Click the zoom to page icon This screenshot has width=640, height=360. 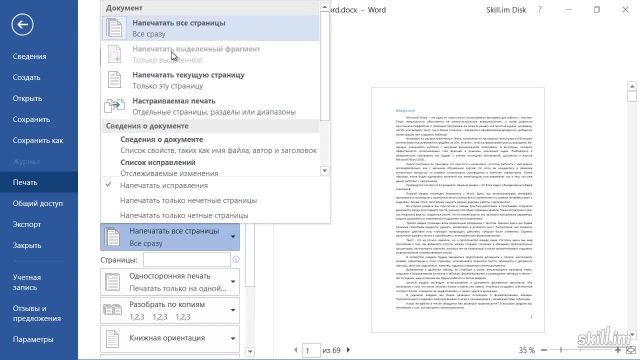coord(631,350)
